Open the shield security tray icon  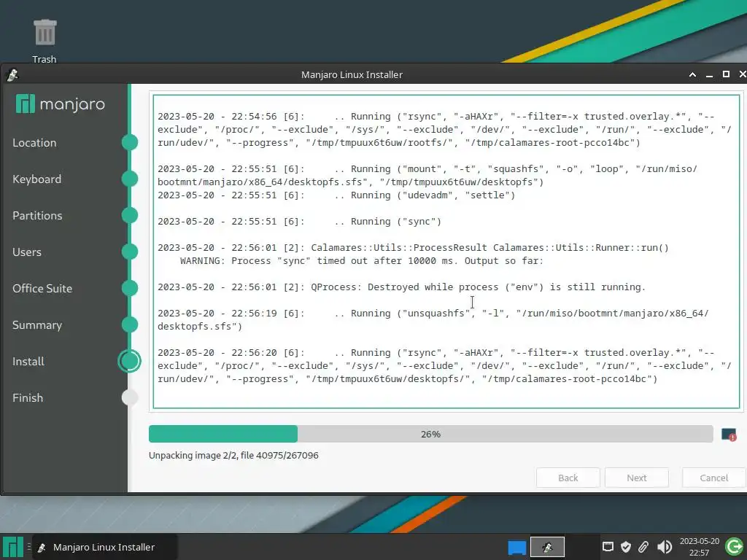tap(626, 547)
